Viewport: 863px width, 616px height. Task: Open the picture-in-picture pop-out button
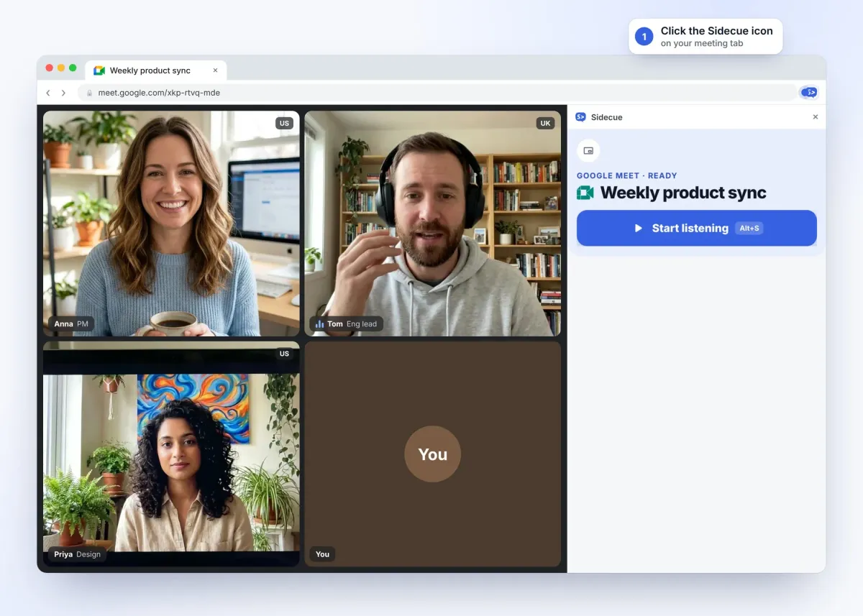pos(588,151)
